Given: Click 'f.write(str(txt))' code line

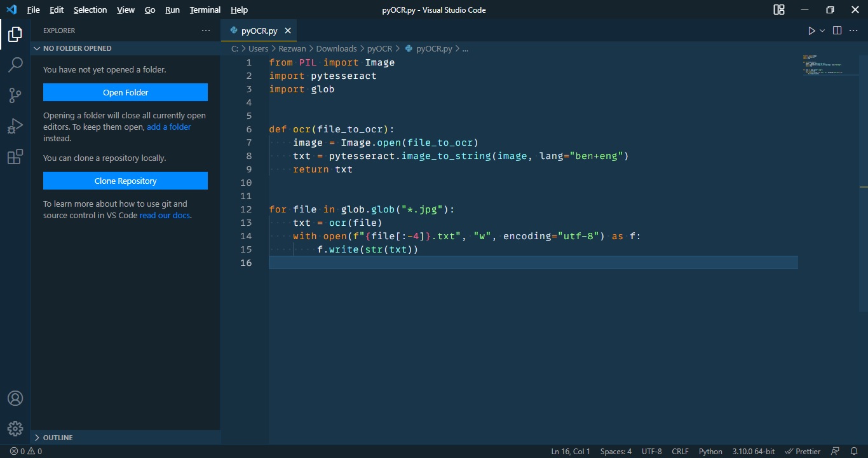Looking at the screenshot, I should (x=368, y=249).
